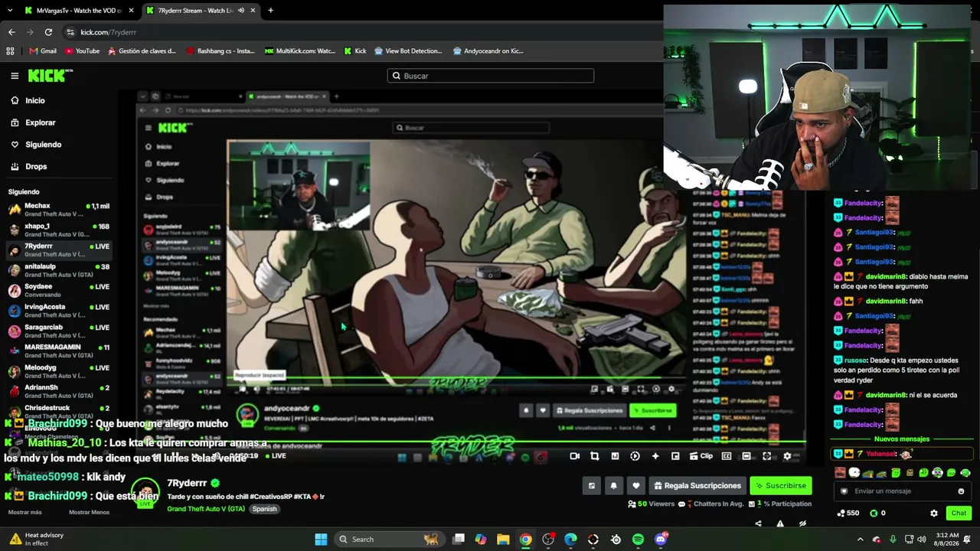Create a Clip of the stream
The width and height of the screenshot is (980, 551).
[x=701, y=456]
